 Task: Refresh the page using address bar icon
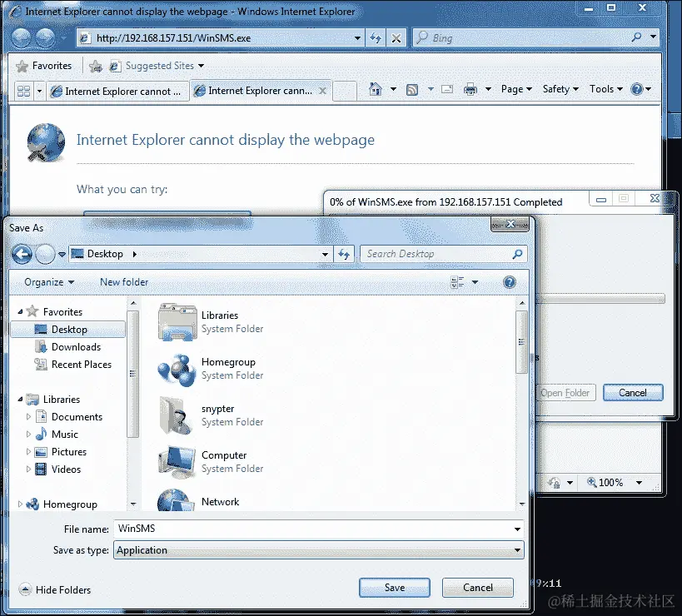tap(376, 37)
